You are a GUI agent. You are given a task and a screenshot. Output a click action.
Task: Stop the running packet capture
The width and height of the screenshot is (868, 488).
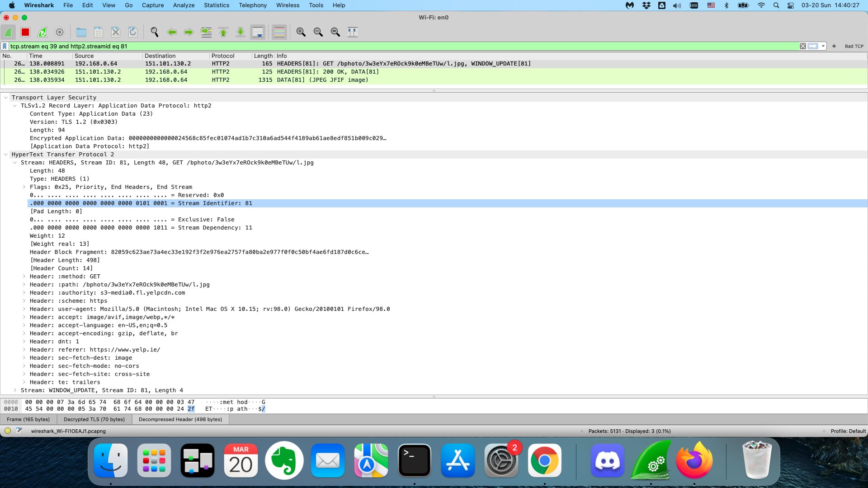click(25, 32)
